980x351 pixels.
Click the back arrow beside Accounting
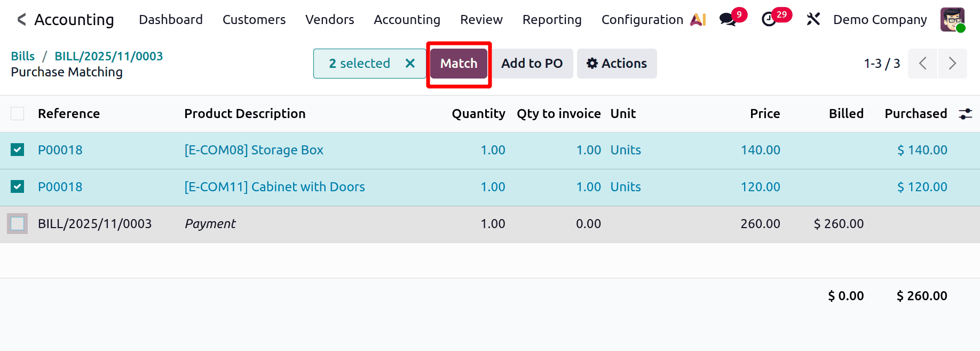pos(21,20)
